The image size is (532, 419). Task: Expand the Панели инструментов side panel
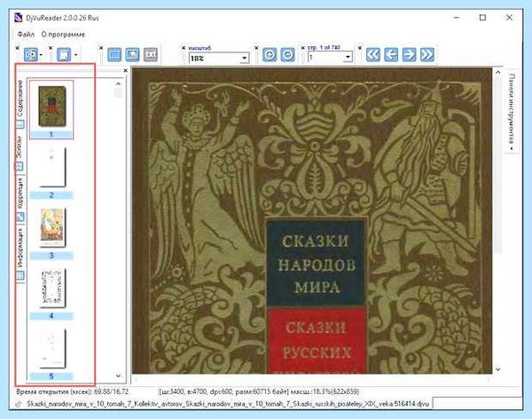(x=512, y=111)
